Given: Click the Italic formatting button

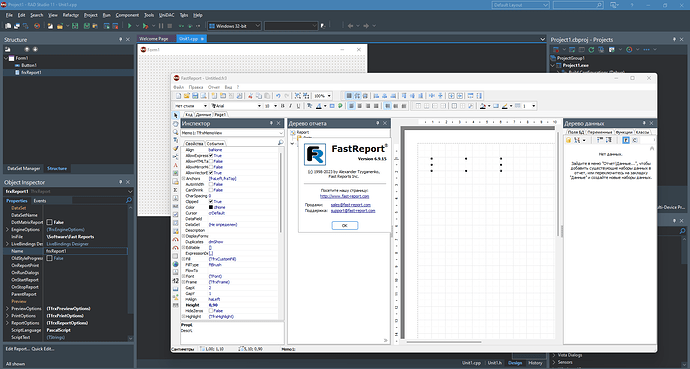Looking at the screenshot, I should 290,106.
